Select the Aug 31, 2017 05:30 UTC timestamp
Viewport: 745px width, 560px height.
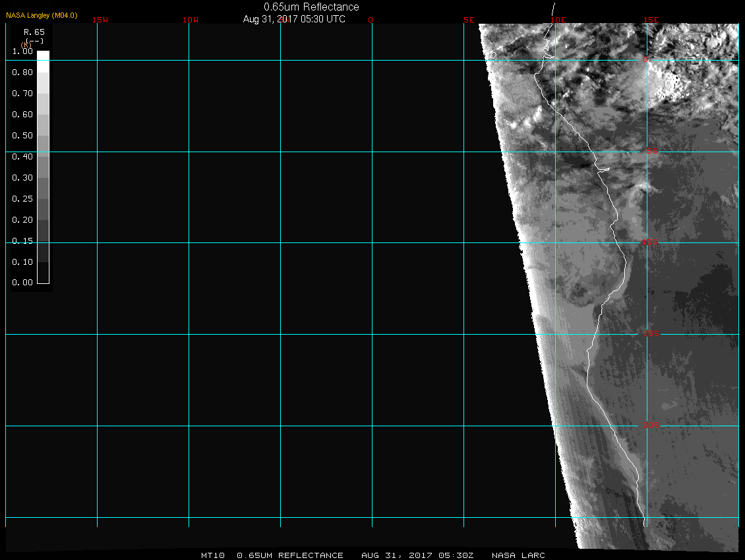pyautogui.click(x=294, y=19)
